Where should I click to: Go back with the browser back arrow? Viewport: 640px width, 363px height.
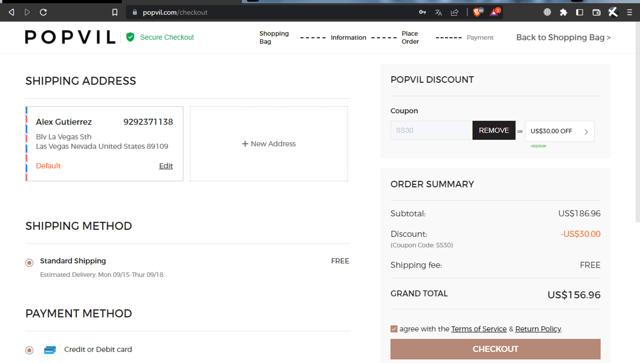[x=11, y=12]
